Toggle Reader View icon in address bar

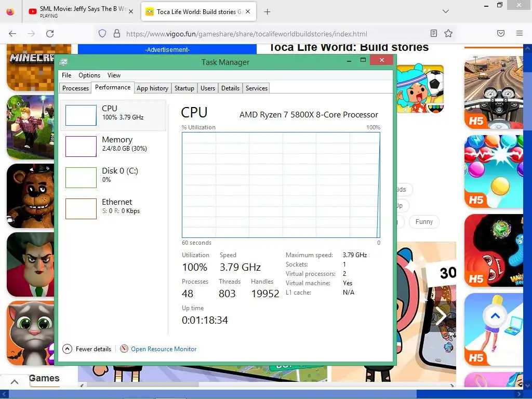pyautogui.click(x=434, y=33)
